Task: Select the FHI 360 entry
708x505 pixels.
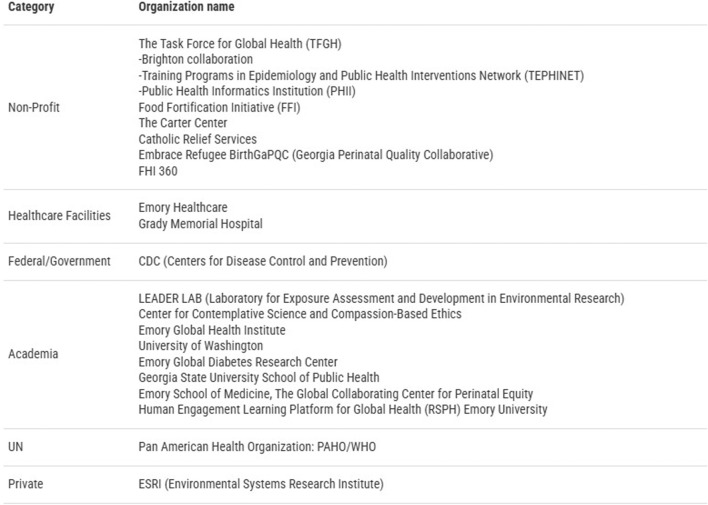Action: coord(158,171)
